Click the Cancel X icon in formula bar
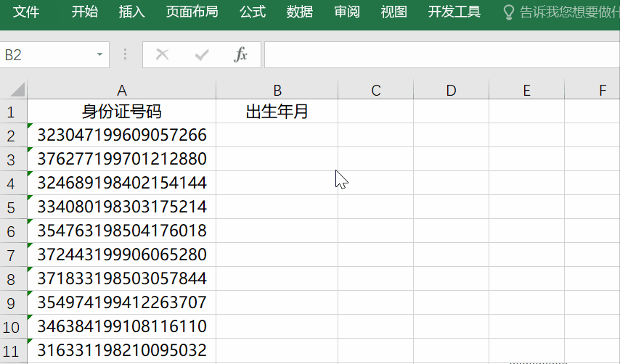 (163, 55)
